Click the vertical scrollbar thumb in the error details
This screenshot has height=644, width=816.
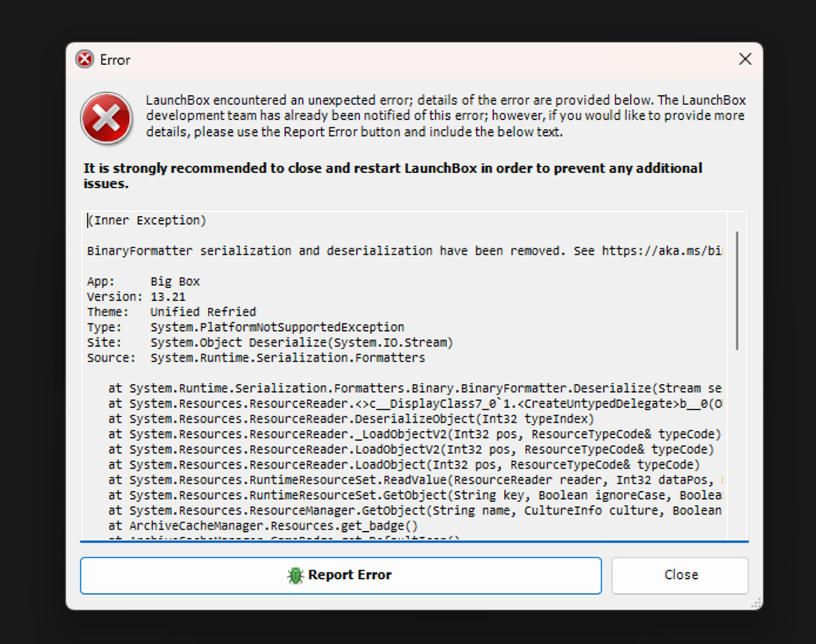(x=737, y=291)
